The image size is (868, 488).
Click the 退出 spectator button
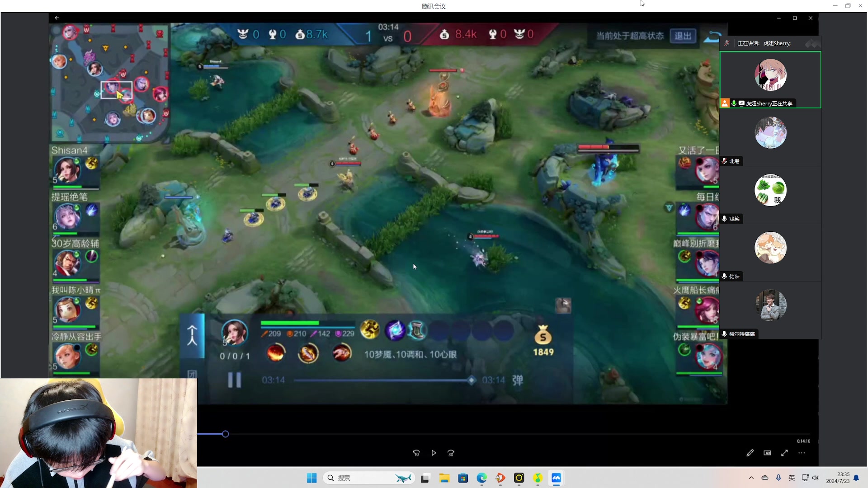(683, 36)
